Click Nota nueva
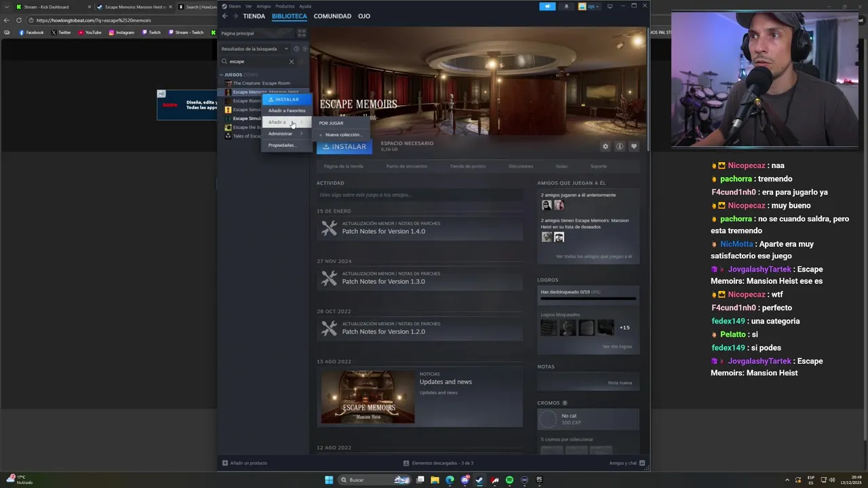Screen dimensions: 868x488 pyautogui.click(x=620, y=383)
